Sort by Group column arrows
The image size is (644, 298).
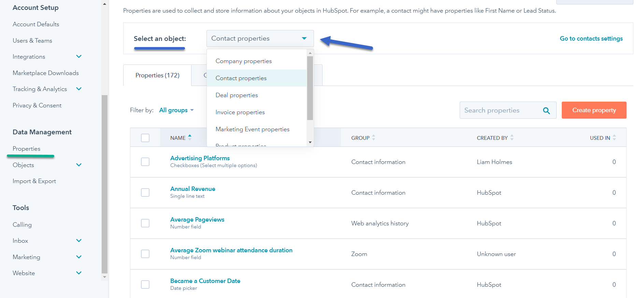pyautogui.click(x=373, y=137)
